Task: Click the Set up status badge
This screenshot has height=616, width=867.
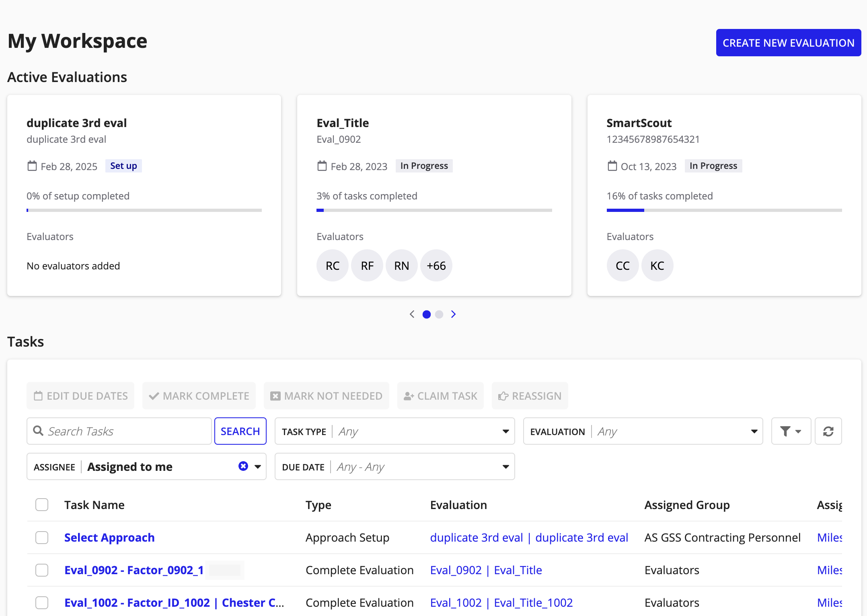Action: click(x=123, y=166)
